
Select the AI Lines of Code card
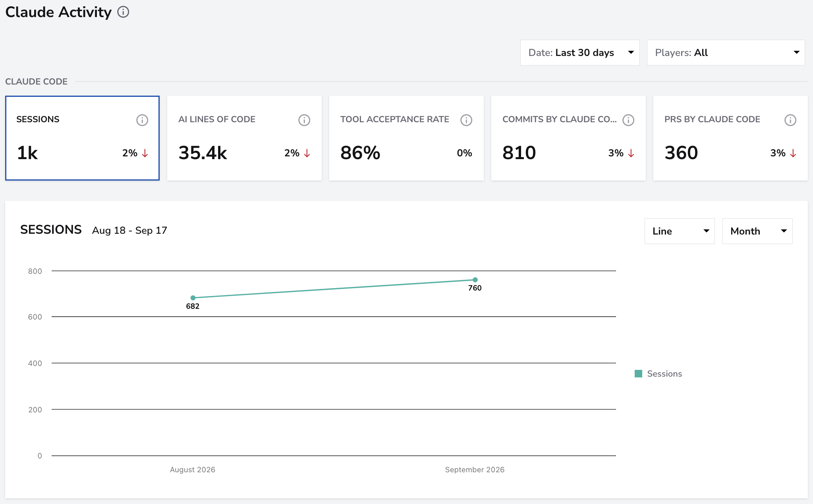click(x=244, y=138)
